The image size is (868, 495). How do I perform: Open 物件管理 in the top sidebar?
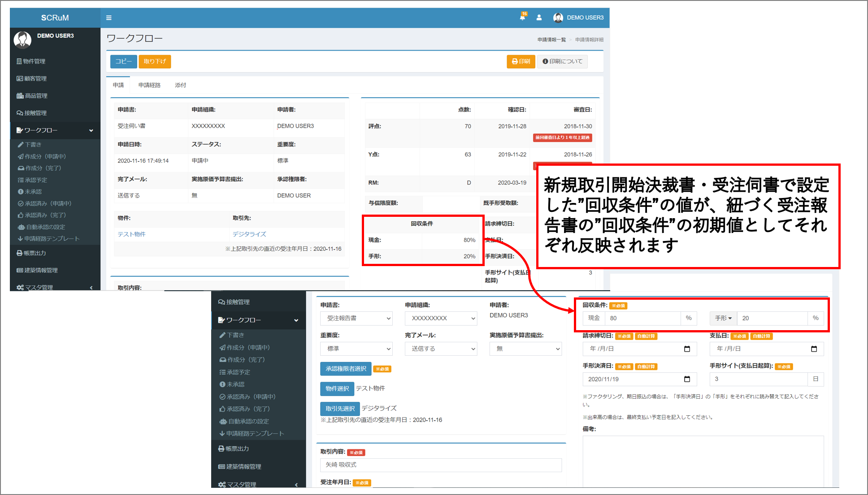point(35,61)
